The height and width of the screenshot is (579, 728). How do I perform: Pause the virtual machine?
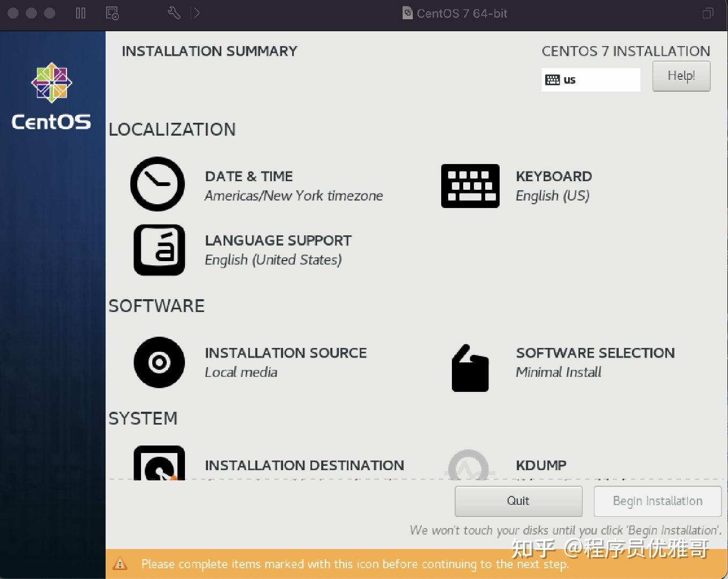point(80,13)
